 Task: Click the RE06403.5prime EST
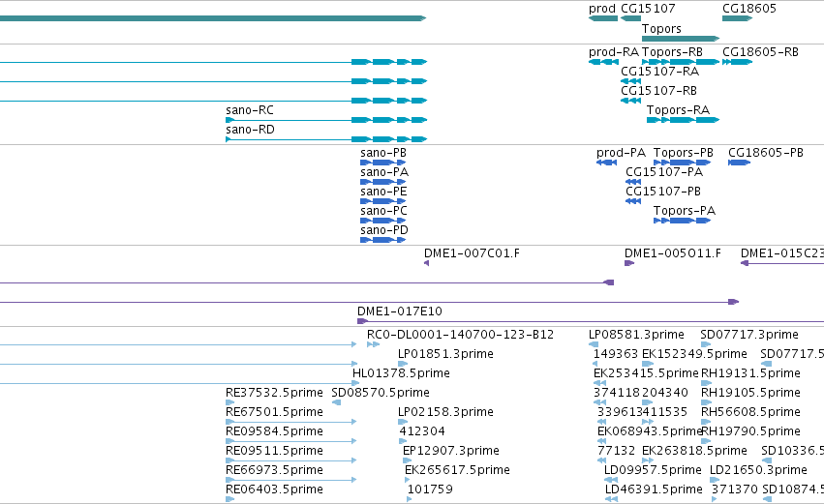pyautogui.click(x=229, y=500)
